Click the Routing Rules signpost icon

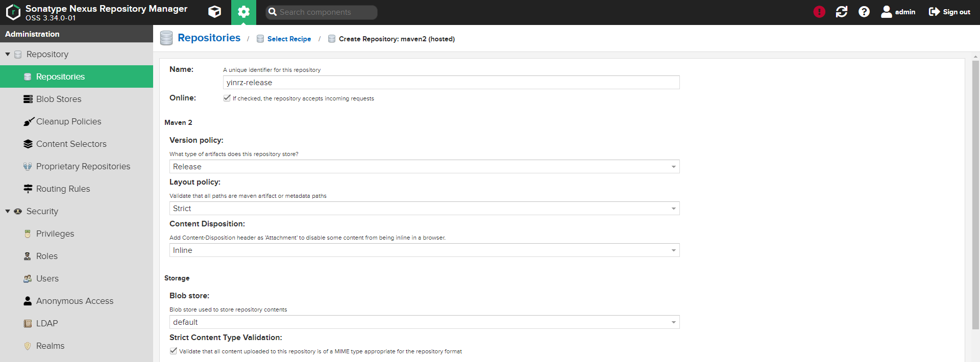28,189
